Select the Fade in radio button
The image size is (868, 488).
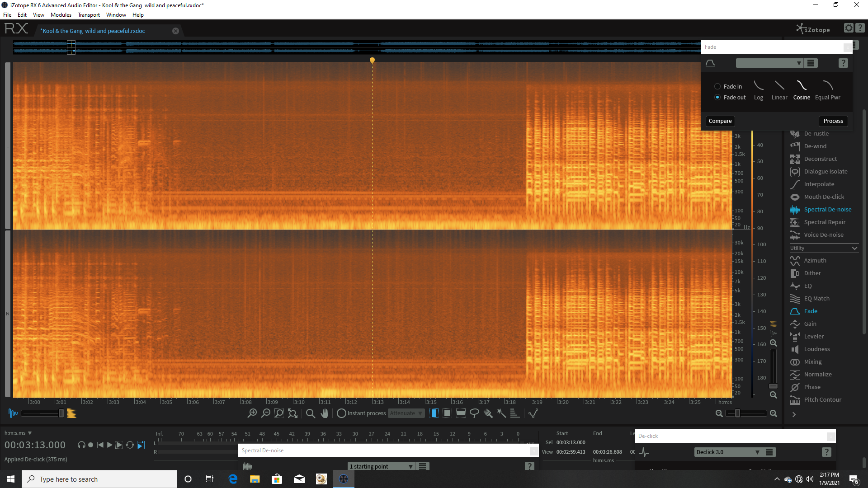(717, 86)
